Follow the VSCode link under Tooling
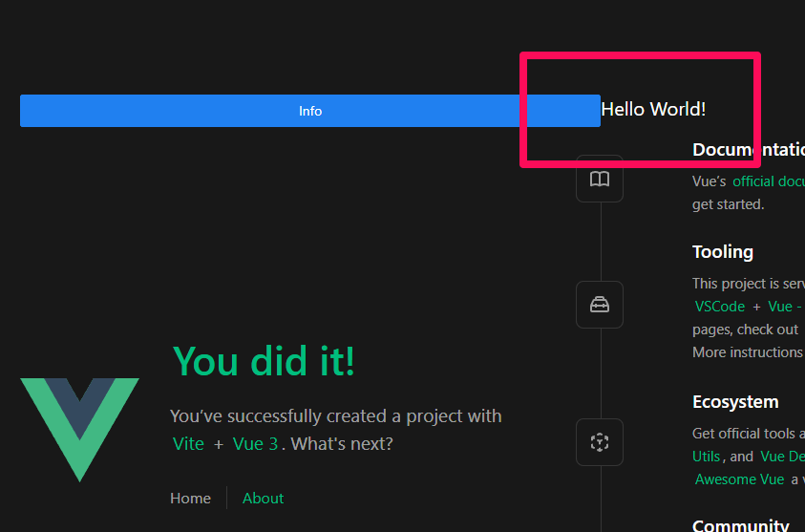This screenshot has height=532, width=805. [x=719, y=307]
